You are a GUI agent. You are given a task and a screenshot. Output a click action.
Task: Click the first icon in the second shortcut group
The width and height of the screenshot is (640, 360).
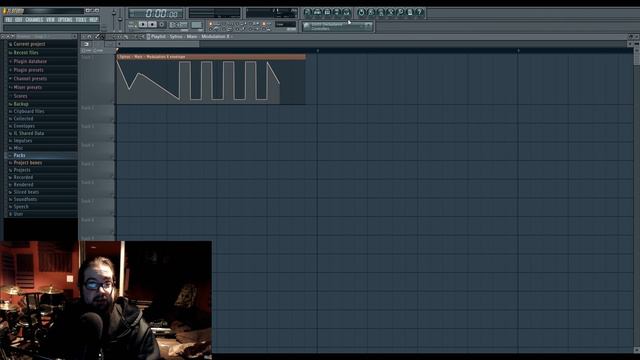(361, 12)
